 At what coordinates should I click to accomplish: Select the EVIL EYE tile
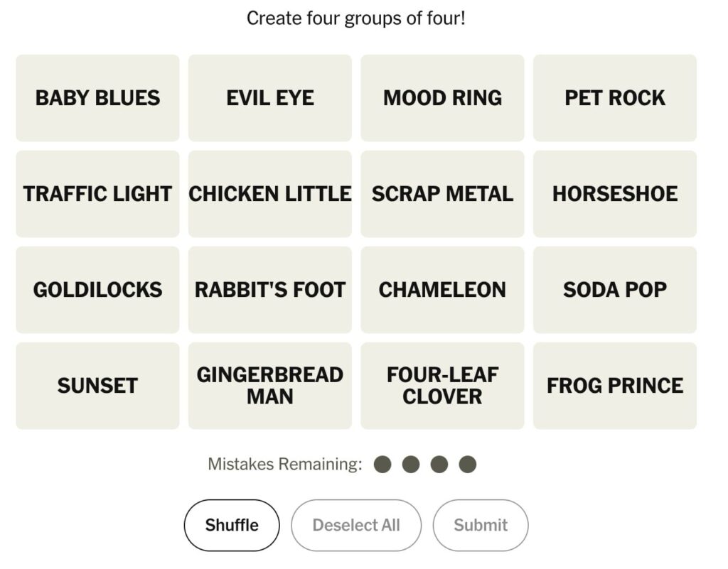click(x=270, y=98)
